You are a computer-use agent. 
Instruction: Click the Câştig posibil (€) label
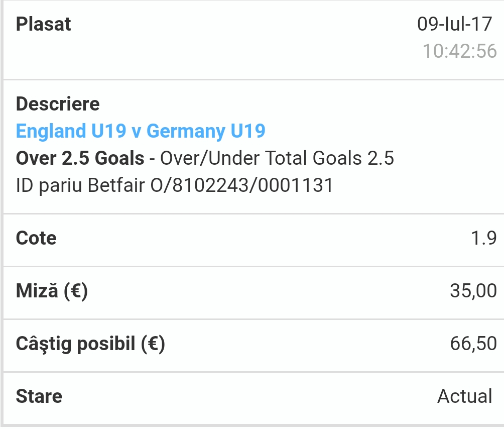90,344
